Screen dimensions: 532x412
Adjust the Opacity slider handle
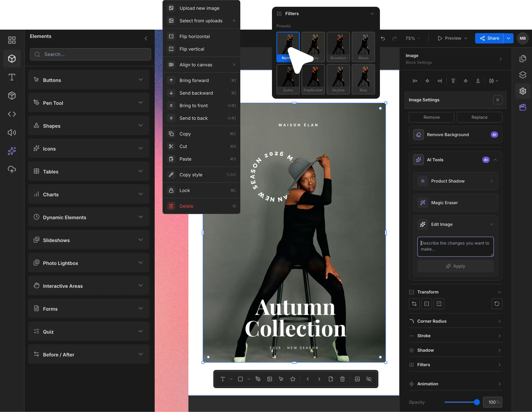pyautogui.click(x=476, y=402)
